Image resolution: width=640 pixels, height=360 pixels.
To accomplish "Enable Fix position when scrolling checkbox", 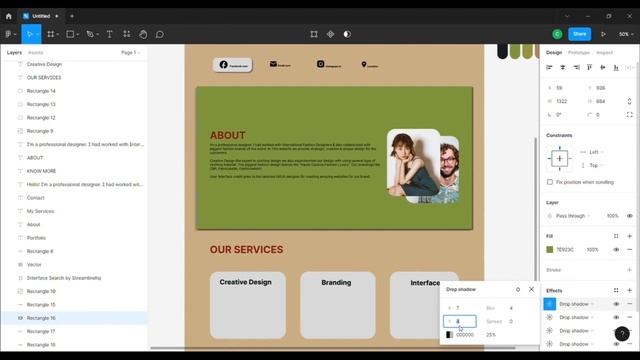I will (550, 182).
